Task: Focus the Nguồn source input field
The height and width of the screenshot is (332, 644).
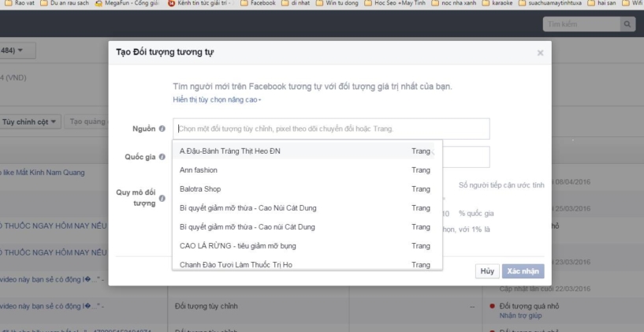Action: 331,129
